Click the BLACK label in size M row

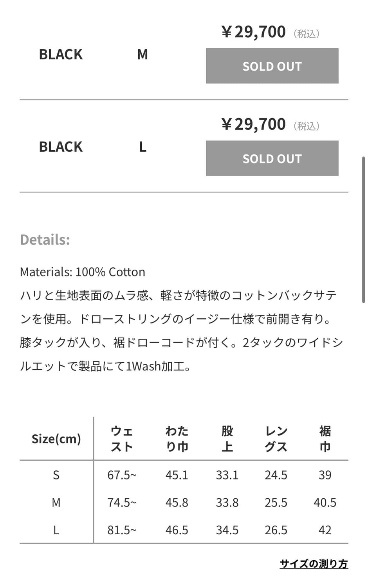pos(61,54)
